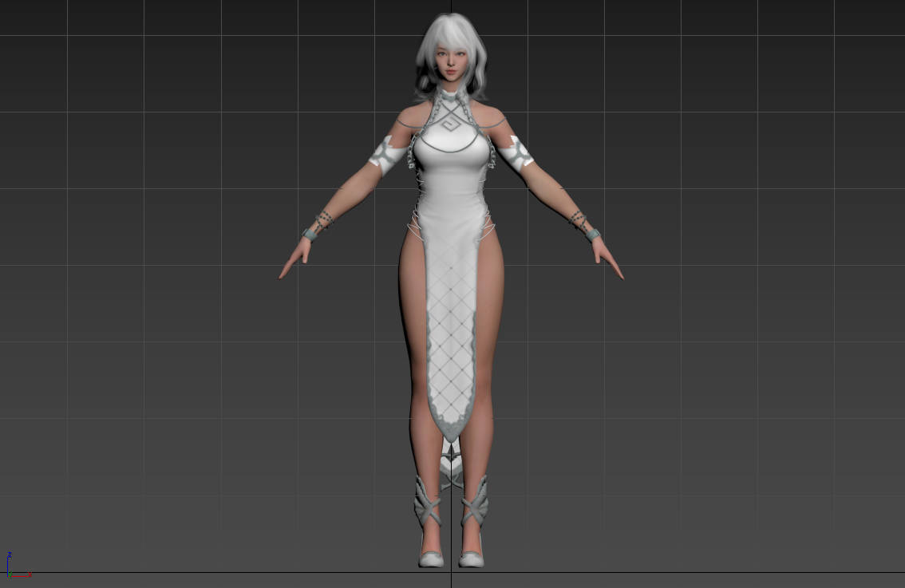Click the beaded bracelet on the viewer's left wrist

pos(318,224)
